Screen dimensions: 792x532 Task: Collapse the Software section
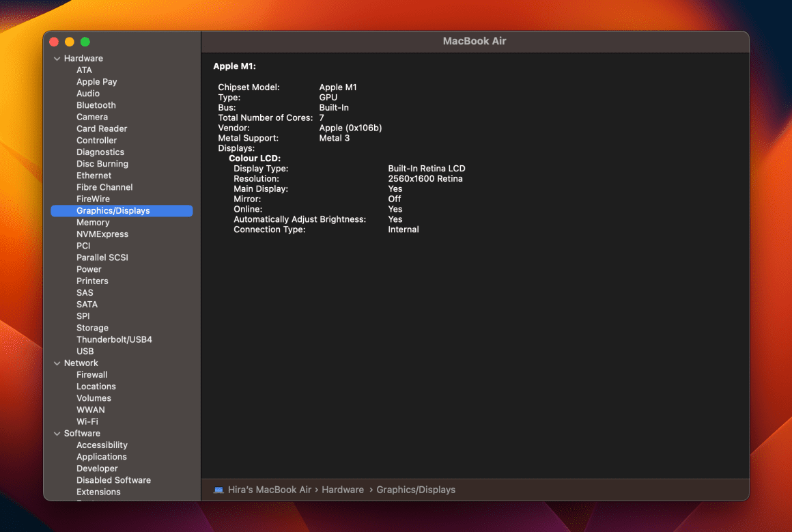tap(57, 433)
